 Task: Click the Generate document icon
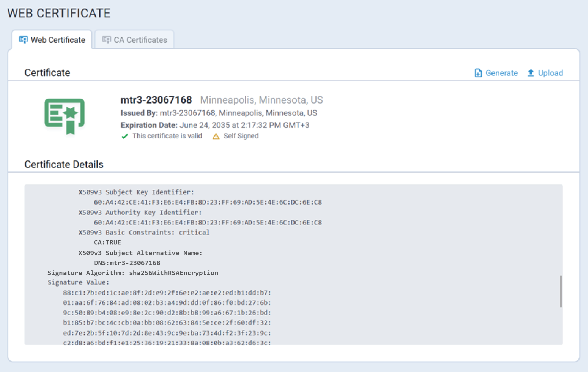(x=478, y=73)
